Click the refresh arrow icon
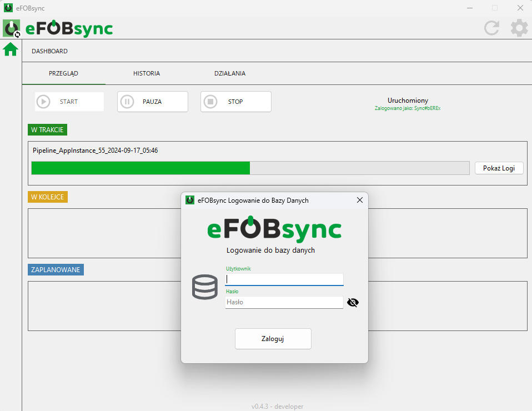532x411 pixels. (491, 28)
